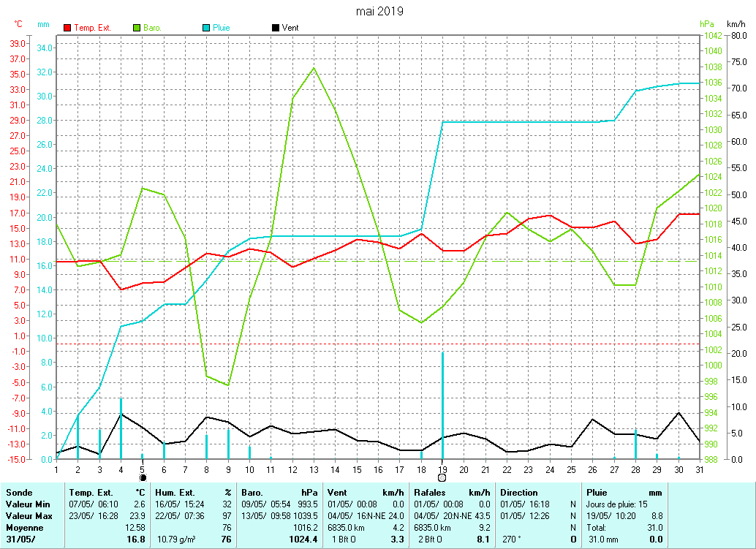Viewport: 756px width, 549px height.
Task: Click the hPa axis unit label
Action: 706,24
